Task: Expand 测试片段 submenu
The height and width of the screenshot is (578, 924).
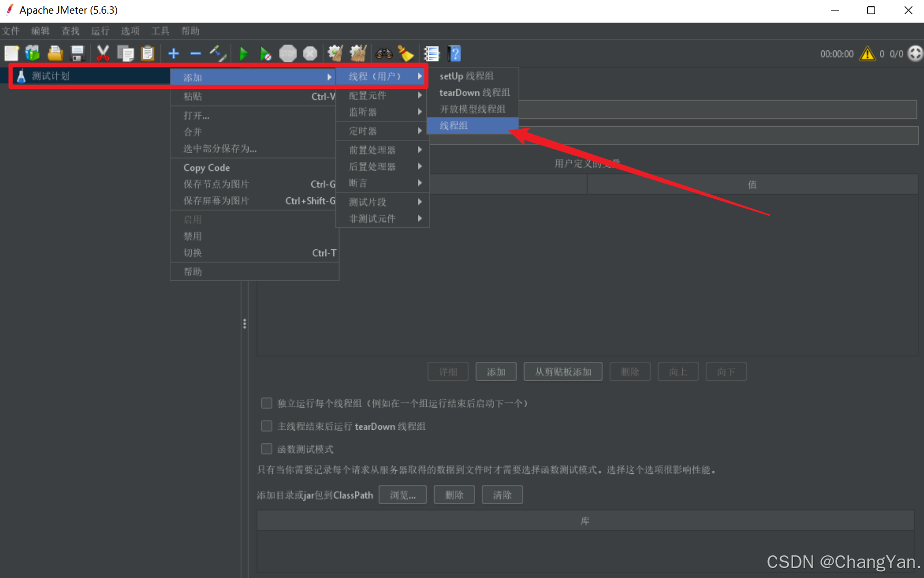Action: tap(383, 202)
